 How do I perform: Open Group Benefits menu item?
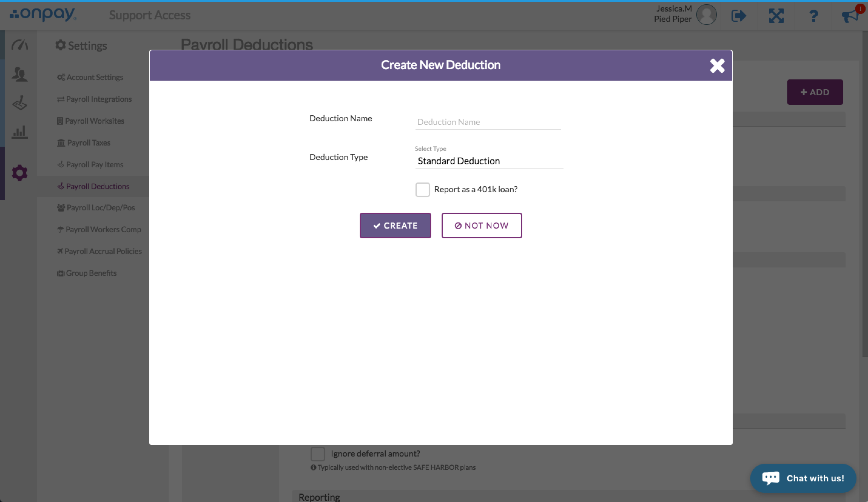[86, 273]
